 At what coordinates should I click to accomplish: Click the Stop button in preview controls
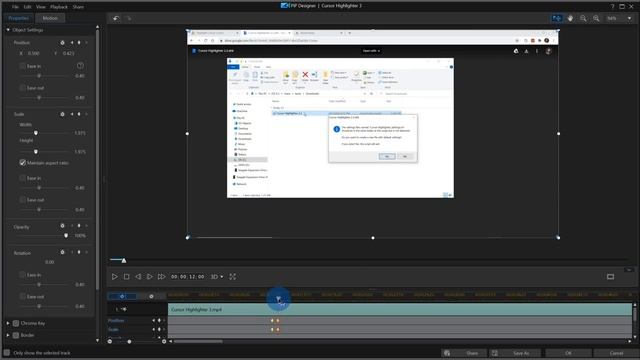click(x=127, y=277)
